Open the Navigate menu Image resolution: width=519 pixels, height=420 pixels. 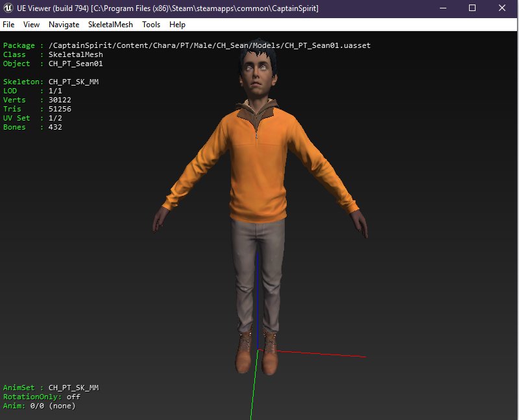(x=64, y=25)
